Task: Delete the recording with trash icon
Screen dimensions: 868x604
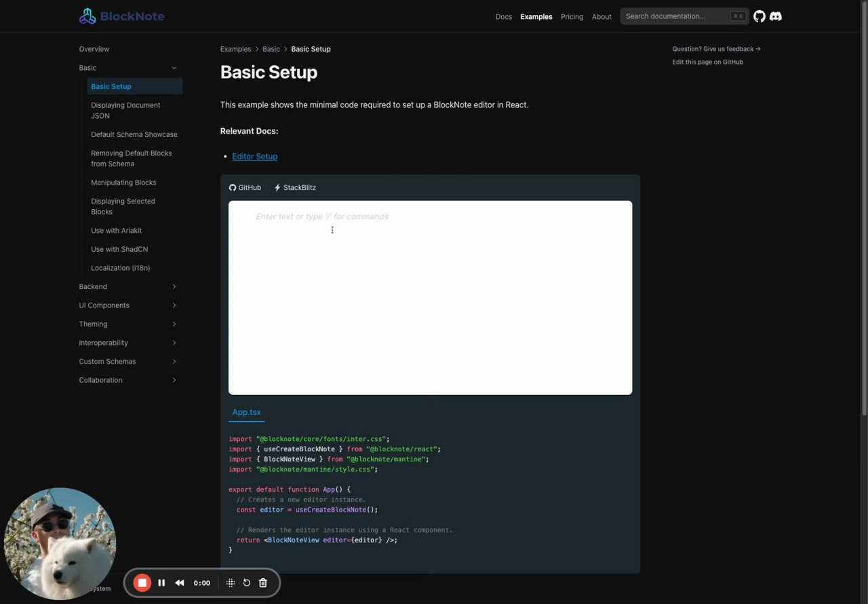Action: point(263,582)
